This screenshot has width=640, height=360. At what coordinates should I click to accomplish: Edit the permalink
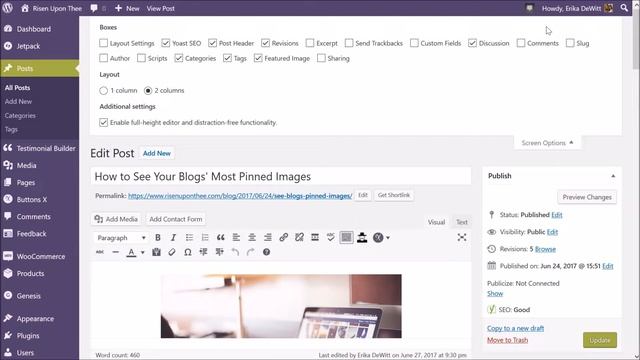(x=363, y=196)
